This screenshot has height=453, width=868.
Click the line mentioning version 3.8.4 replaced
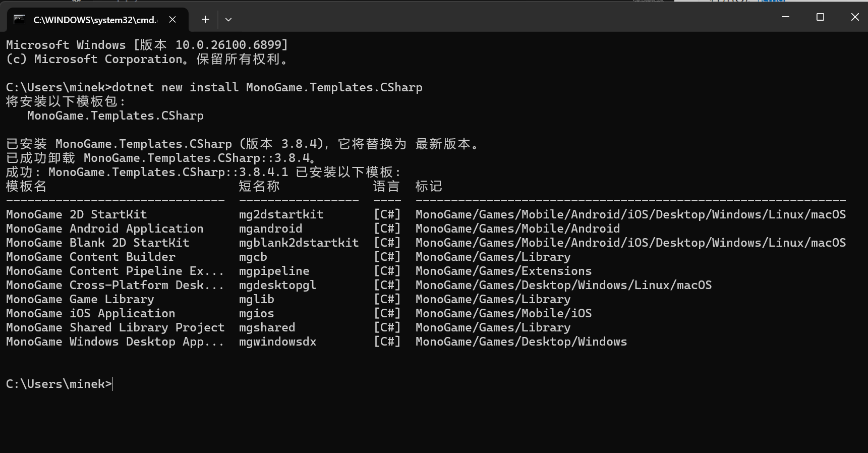[242, 144]
